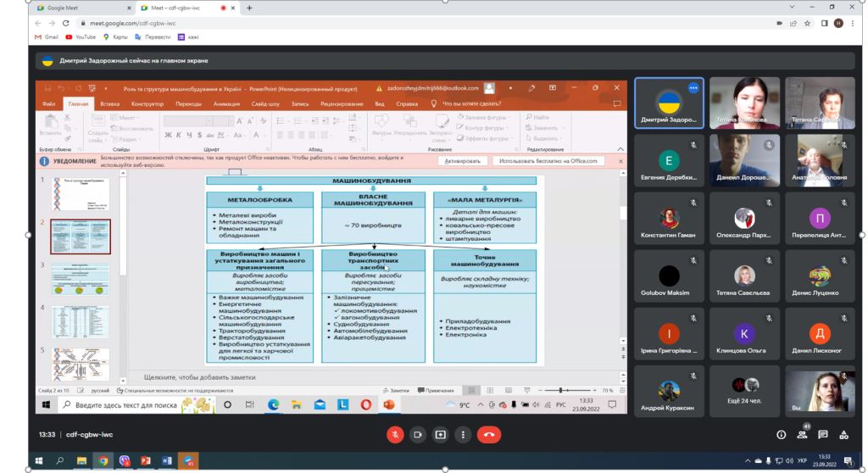Collapse the PowerPoint ribbon chevron

pos(620,149)
